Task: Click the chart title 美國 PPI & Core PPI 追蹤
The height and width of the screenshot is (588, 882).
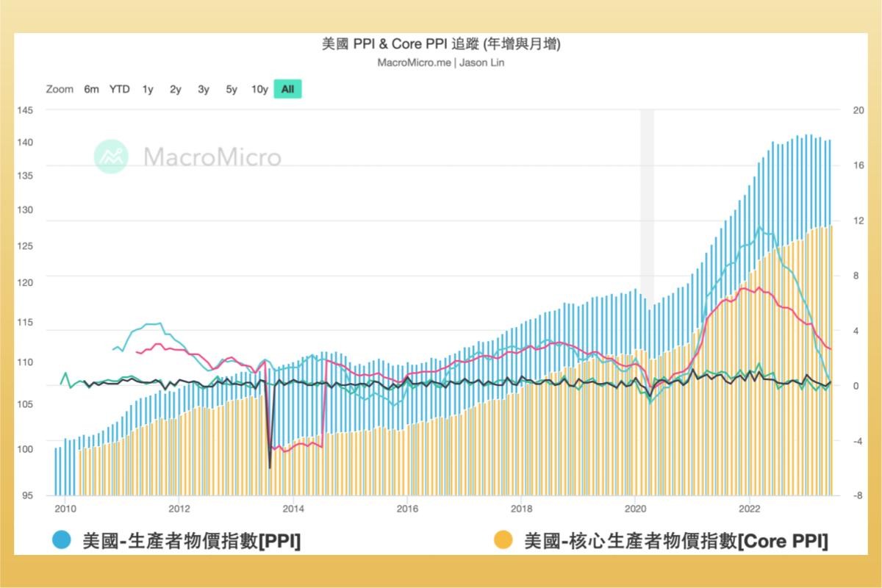Action: tap(440, 44)
